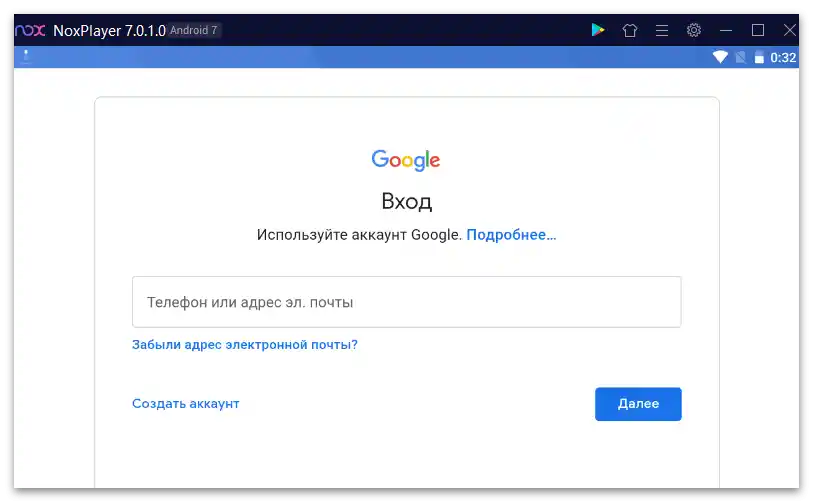Screen dimensions: 813x502
Task: Tap the no-SIM status icon
Action: pyautogui.click(x=741, y=57)
